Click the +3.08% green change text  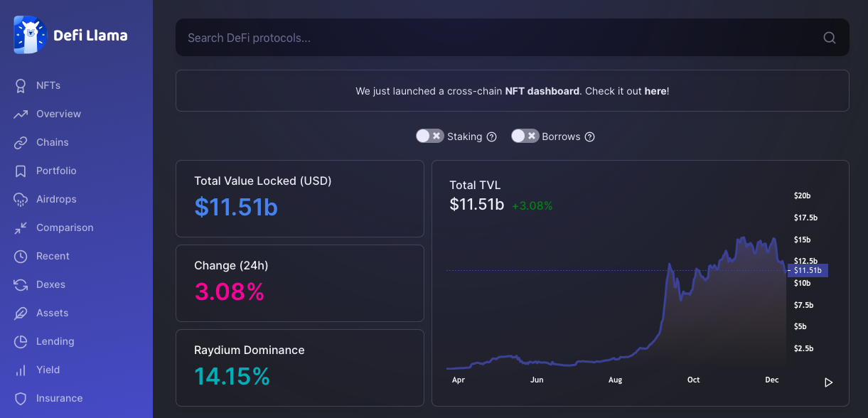click(x=532, y=206)
